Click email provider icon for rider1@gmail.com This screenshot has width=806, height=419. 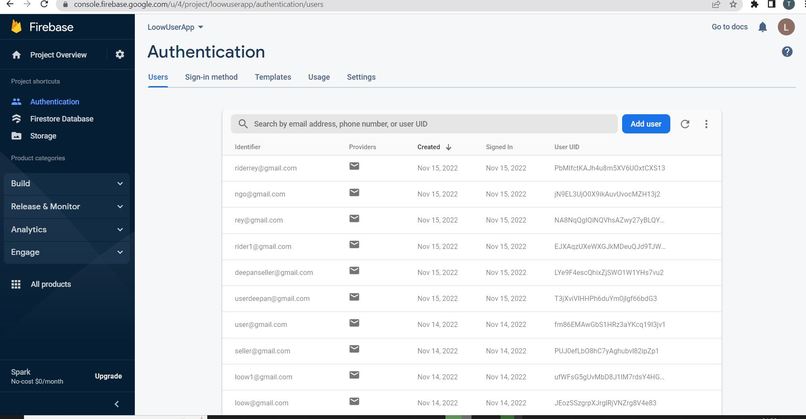tap(354, 245)
